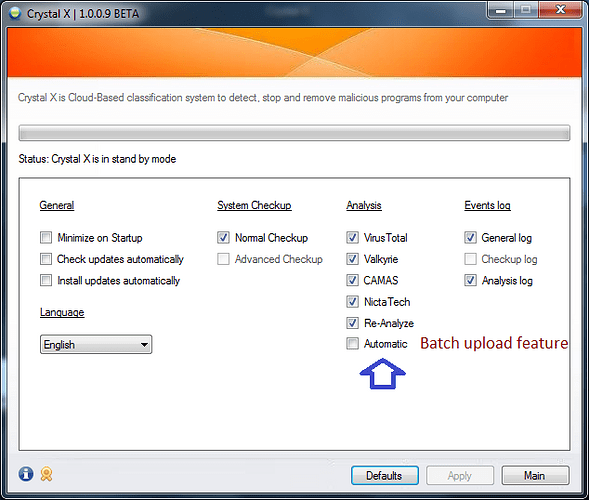
Task: Click the orange award ribbon icon
Action: click(x=47, y=474)
